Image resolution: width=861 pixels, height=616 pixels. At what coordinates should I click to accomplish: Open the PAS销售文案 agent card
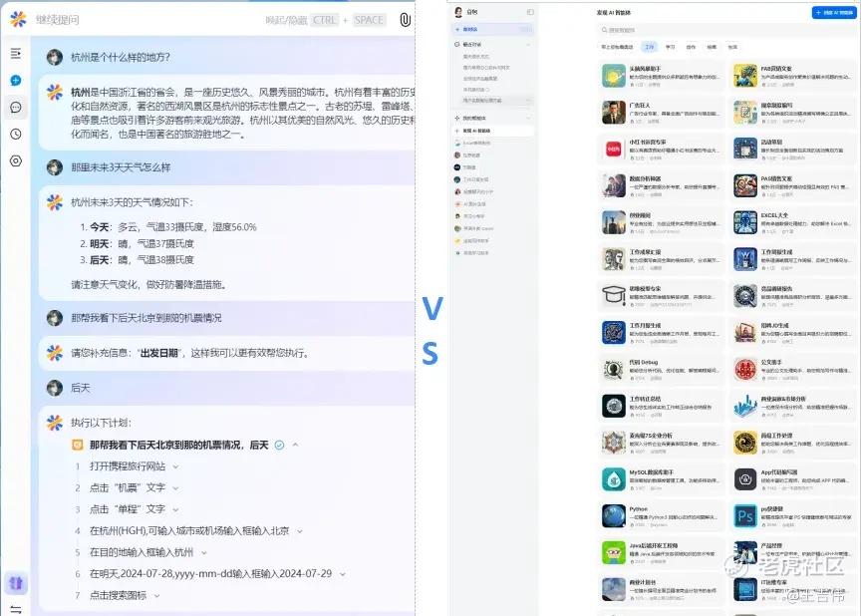coord(792,185)
